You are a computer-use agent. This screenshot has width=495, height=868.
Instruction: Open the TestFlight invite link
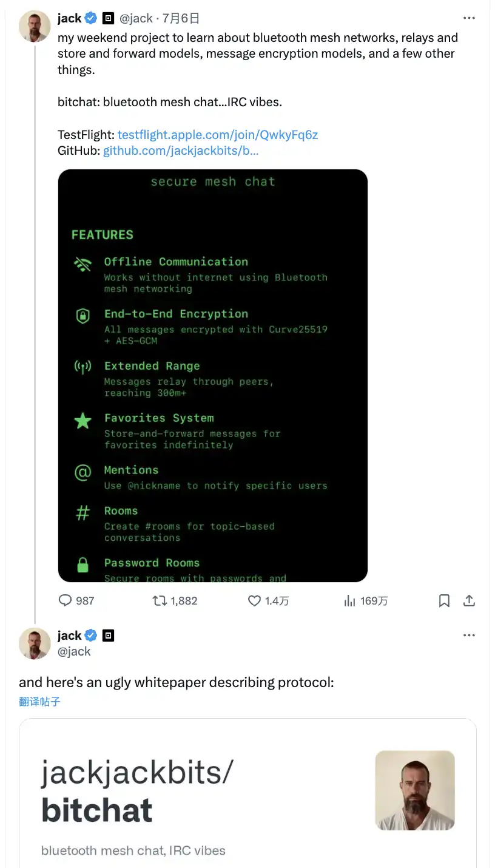(x=217, y=134)
